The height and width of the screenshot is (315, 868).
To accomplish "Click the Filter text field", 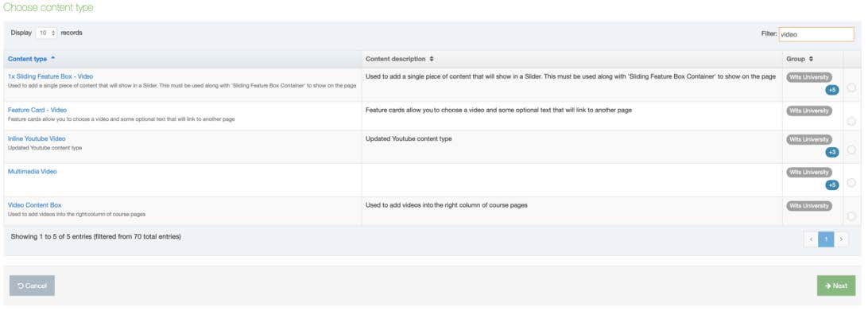I will click(816, 34).
